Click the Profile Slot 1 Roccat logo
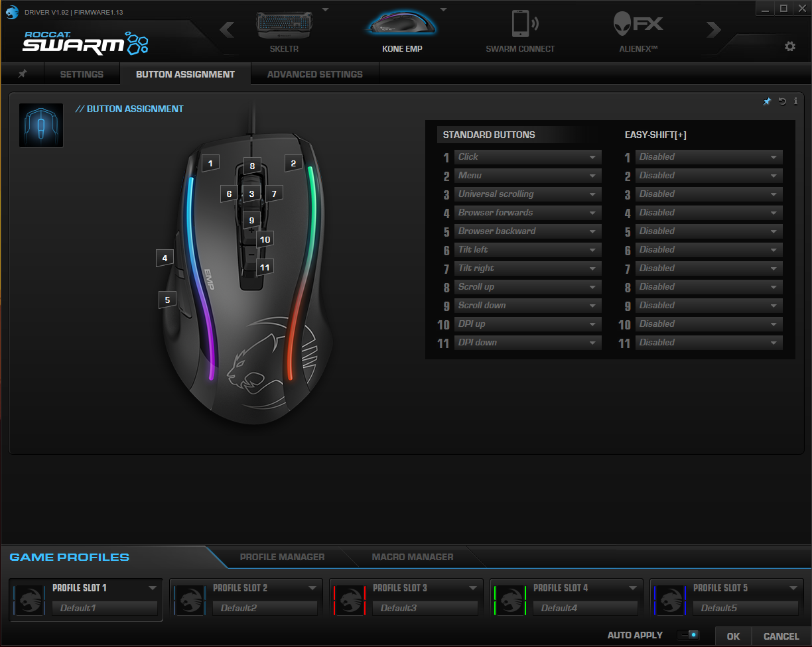This screenshot has height=647, width=812. coord(29,599)
